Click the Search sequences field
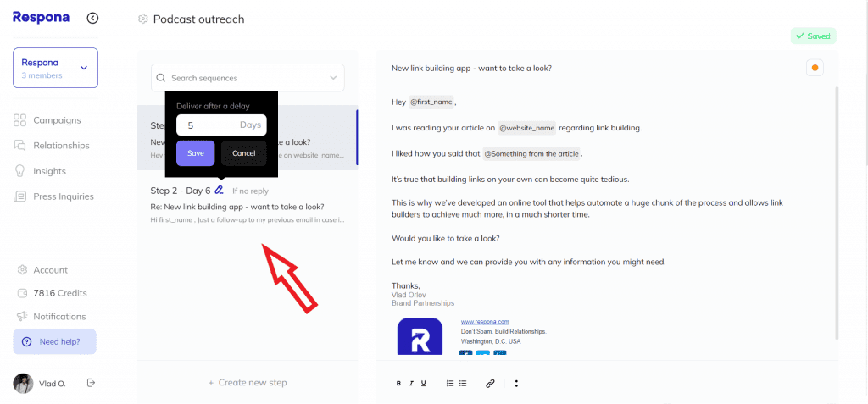 click(248, 78)
